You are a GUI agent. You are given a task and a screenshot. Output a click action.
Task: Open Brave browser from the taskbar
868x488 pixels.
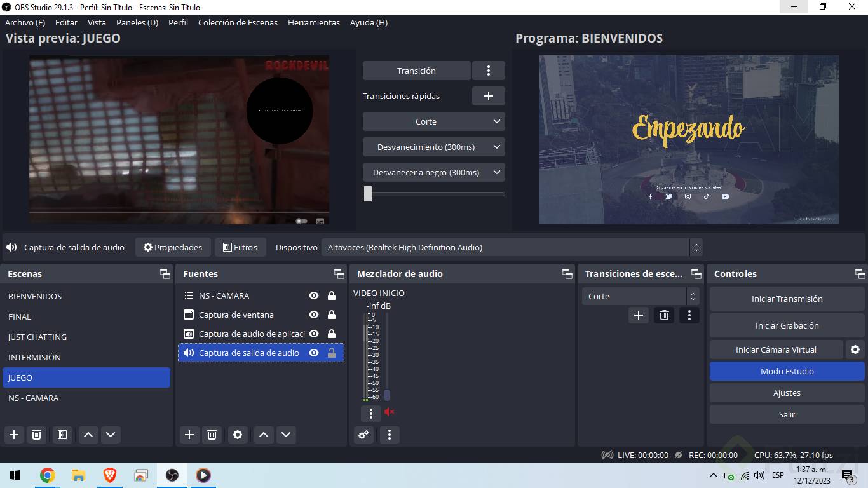[x=109, y=475]
